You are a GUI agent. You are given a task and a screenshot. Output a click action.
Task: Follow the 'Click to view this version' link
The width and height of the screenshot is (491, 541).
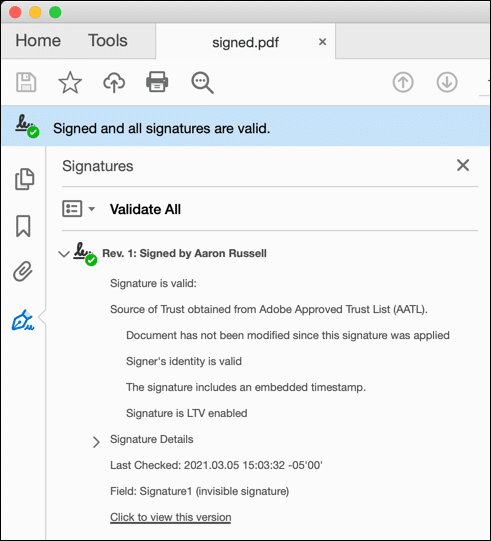(x=171, y=517)
